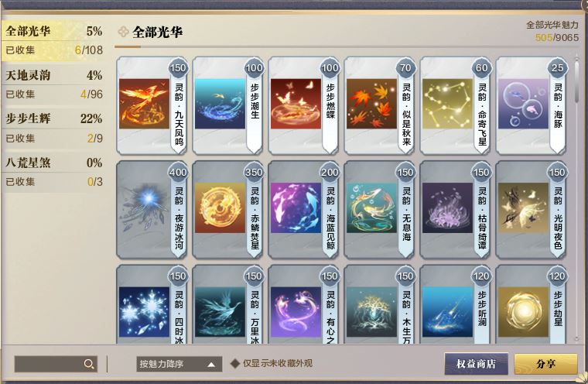The image size is (588, 384).
Task: Choose the 赤鳞焚星 golden ring icon
Action: pos(220,207)
